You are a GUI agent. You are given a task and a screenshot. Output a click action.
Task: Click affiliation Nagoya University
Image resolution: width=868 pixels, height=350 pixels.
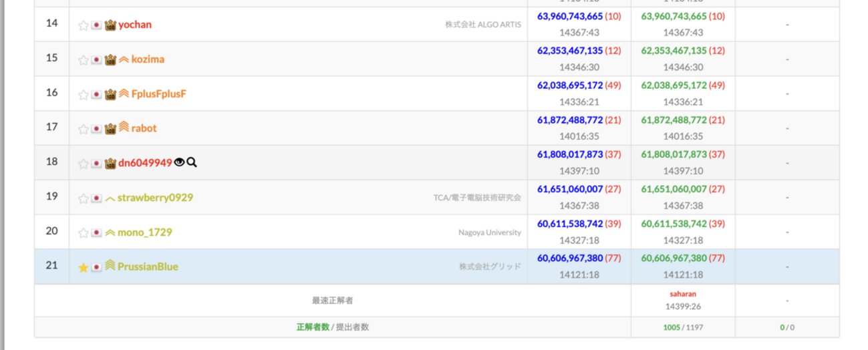pyautogui.click(x=490, y=232)
